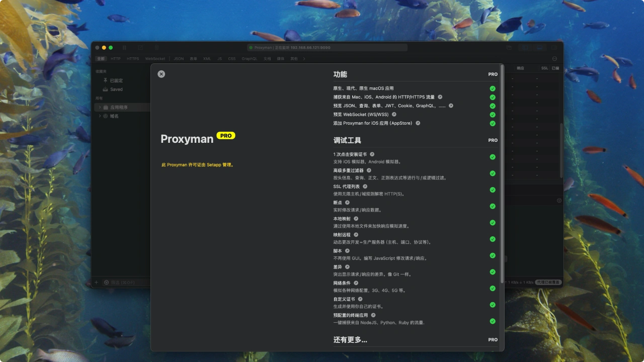644x362 pixels.
Task: Select the CSS filter tab
Action: coord(231,59)
